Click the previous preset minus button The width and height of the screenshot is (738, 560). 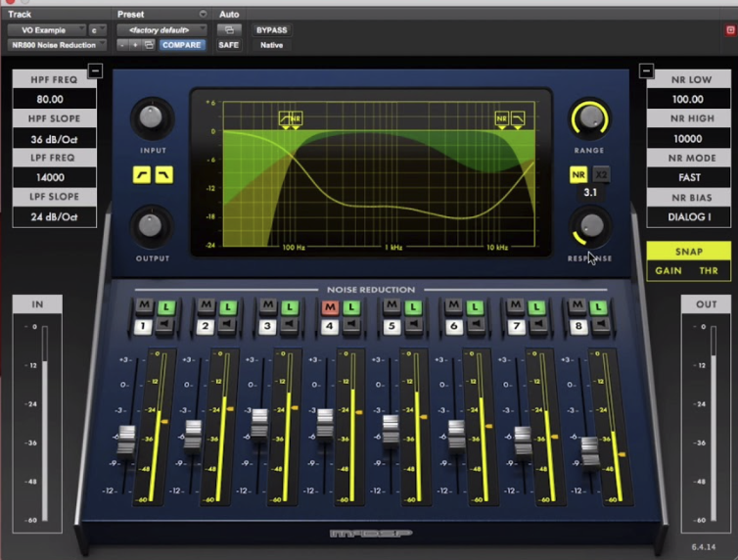coord(122,45)
